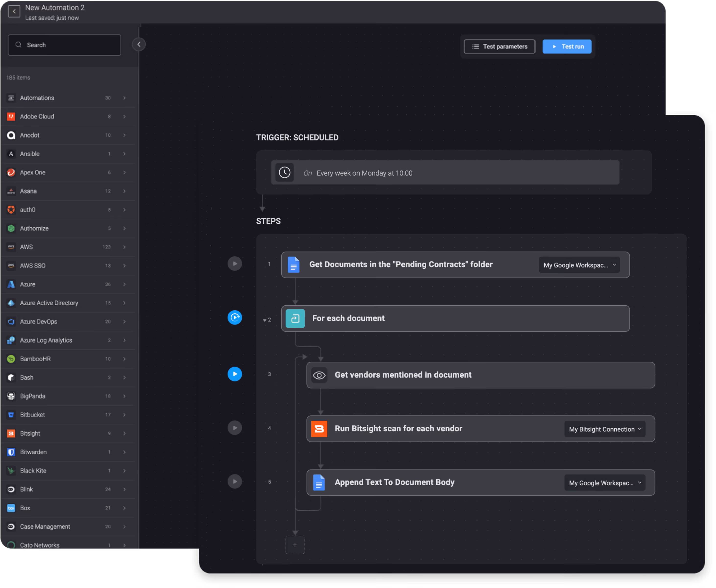The height and width of the screenshot is (588, 716).
Task: Select the Get Documents in Pending Contracts step
Action: coord(456,265)
